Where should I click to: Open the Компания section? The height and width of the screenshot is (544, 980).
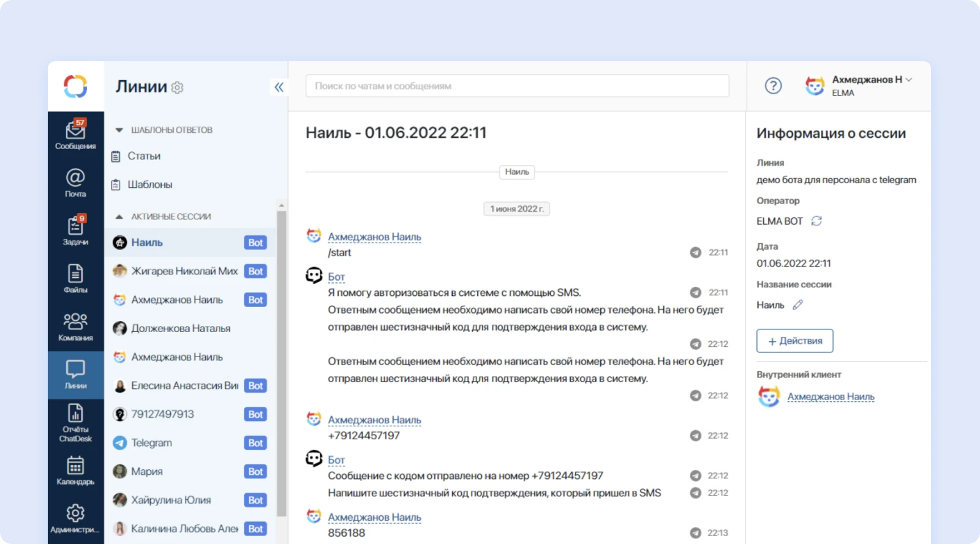pyautogui.click(x=75, y=326)
